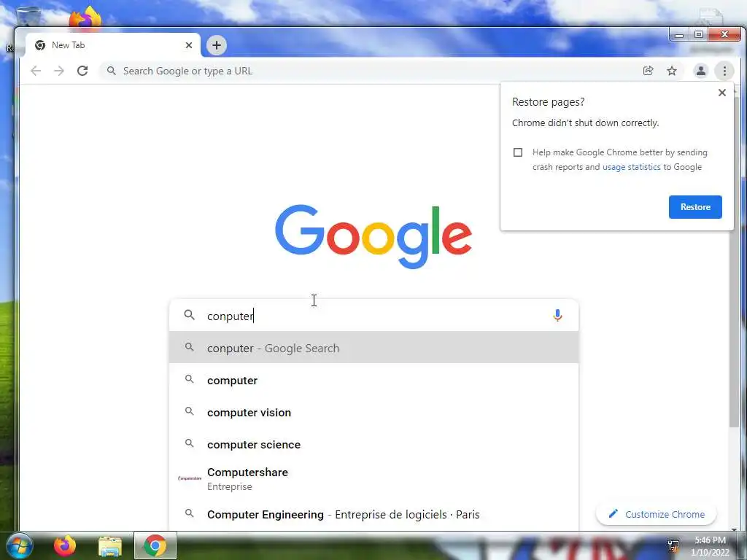
Task: Close the New Tab tab
Action: point(189,45)
